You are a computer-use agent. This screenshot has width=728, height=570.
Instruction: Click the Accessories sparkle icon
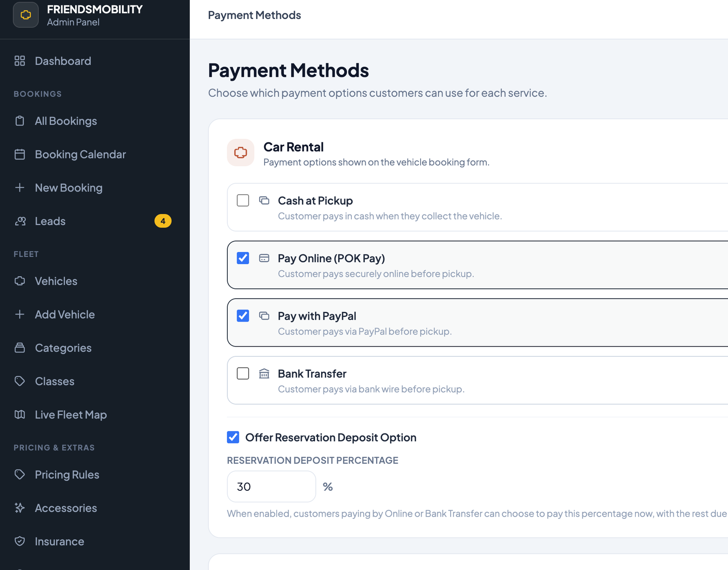(20, 508)
